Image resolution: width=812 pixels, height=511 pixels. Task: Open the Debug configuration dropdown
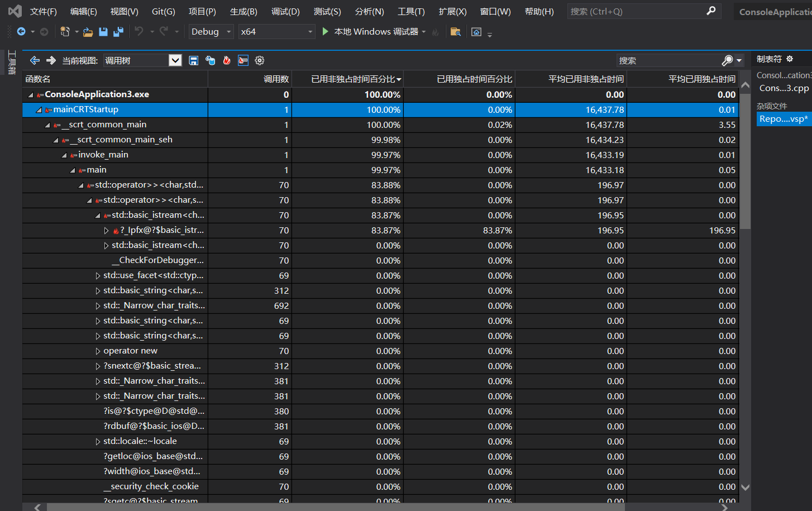[x=211, y=32]
